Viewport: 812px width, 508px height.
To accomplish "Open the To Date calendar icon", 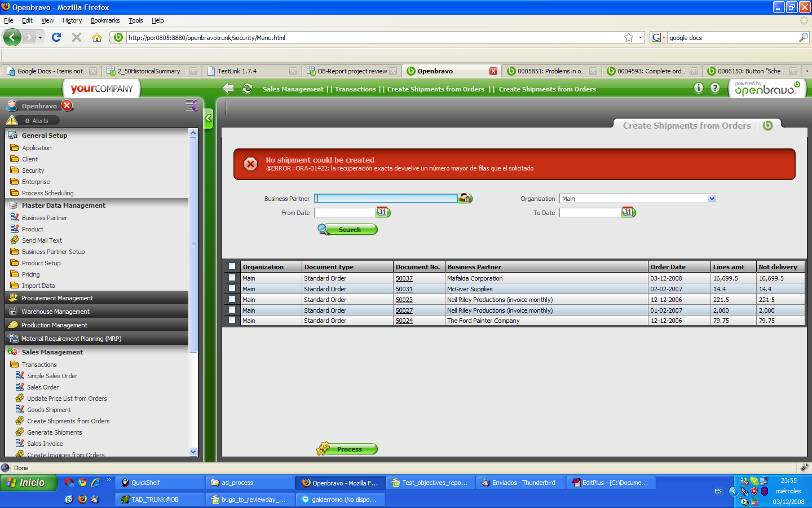I will coord(629,212).
